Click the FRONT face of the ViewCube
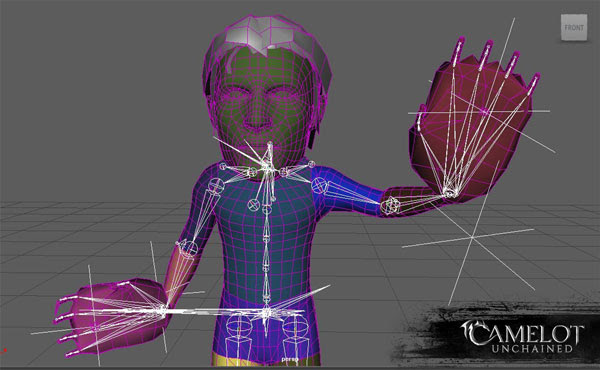 pyautogui.click(x=574, y=28)
